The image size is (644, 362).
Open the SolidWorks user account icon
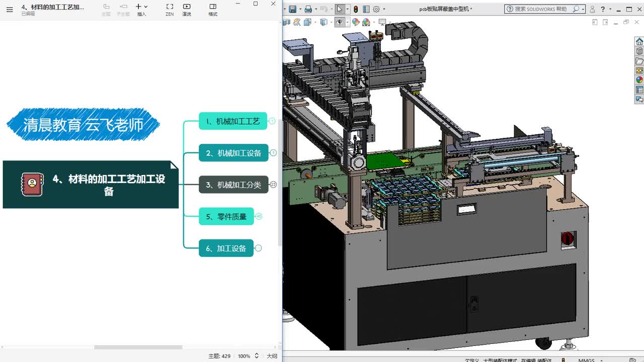(592, 9)
